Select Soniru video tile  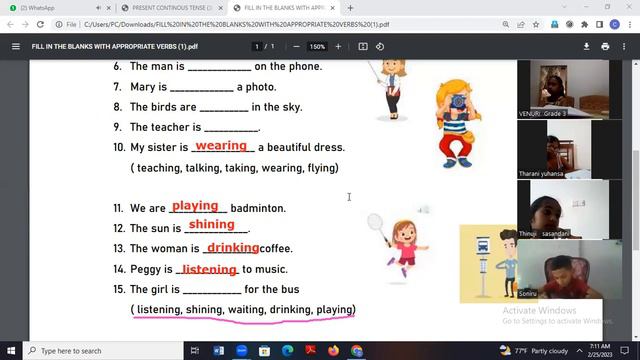569,269
